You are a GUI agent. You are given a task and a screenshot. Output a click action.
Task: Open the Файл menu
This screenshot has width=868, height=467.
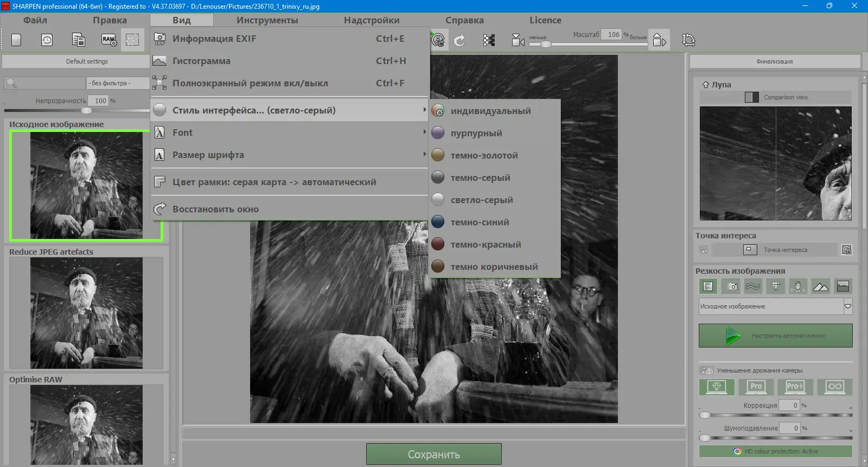point(35,20)
